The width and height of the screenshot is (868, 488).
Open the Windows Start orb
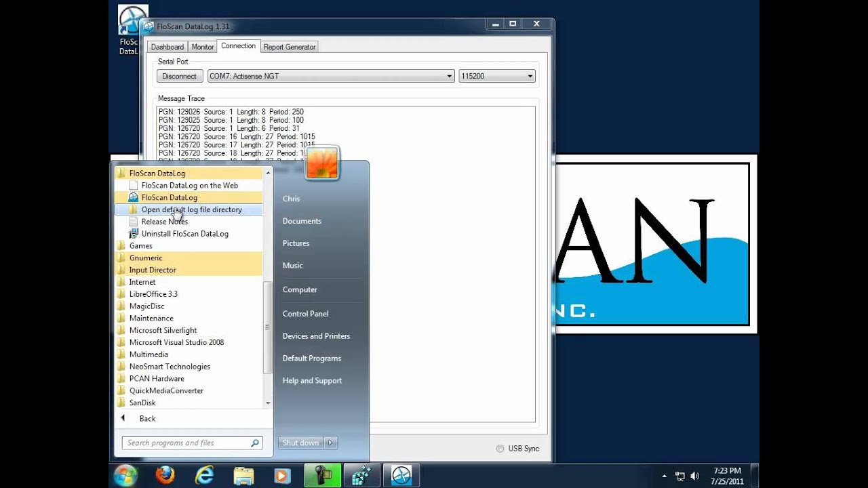[x=125, y=475]
